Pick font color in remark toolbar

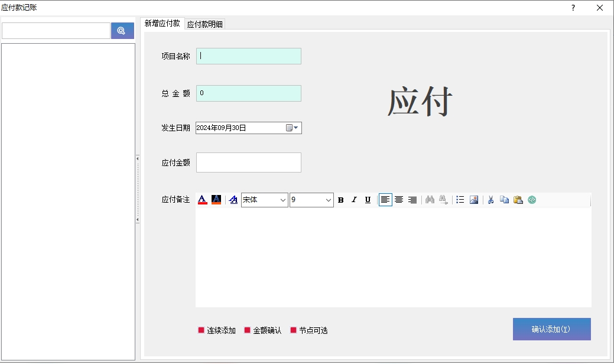203,200
